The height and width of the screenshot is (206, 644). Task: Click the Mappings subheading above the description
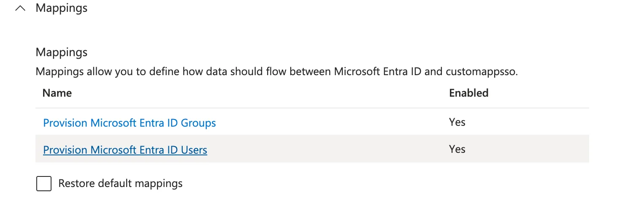61,52
